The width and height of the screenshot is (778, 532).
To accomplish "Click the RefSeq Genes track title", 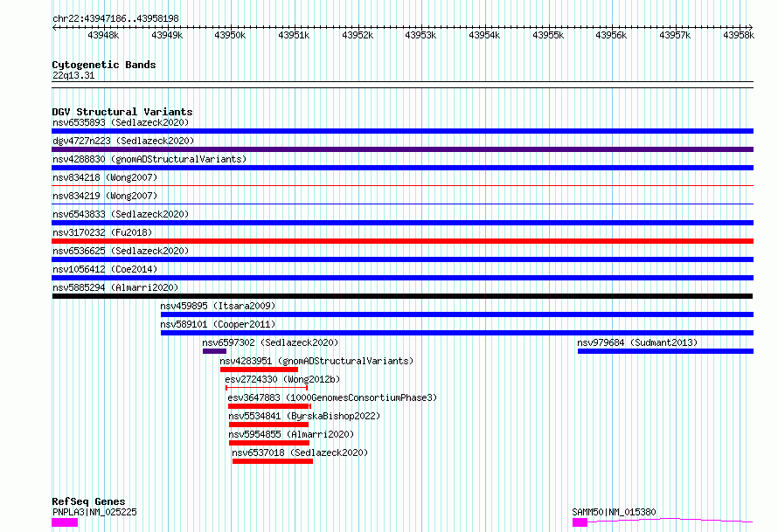I will 88,501.
